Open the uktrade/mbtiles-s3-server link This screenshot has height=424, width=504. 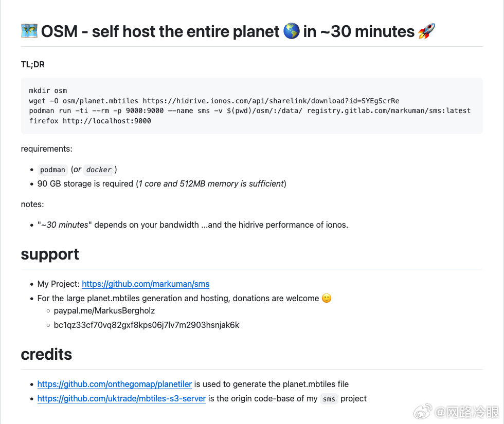point(121,399)
